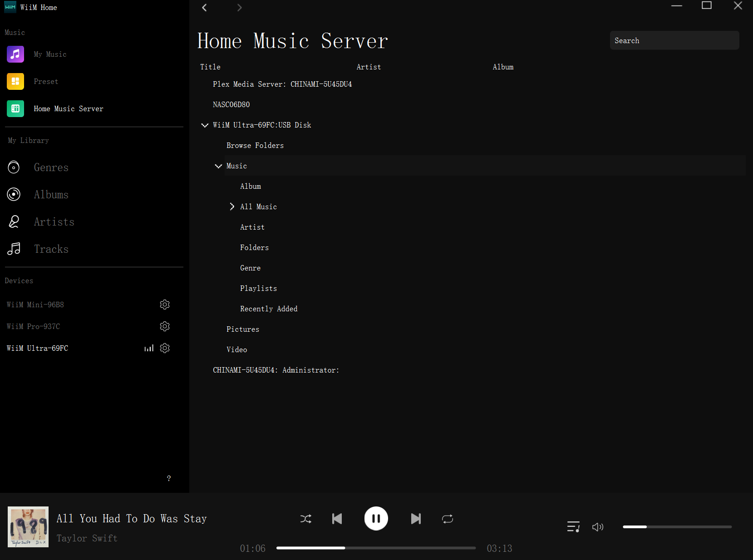Click the WiiM Home app logo
Screen dimensions: 753x560
10,7
